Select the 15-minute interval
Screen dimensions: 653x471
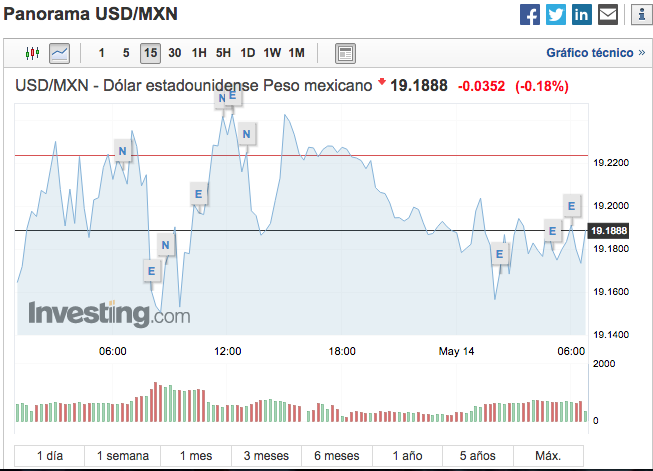coord(150,53)
